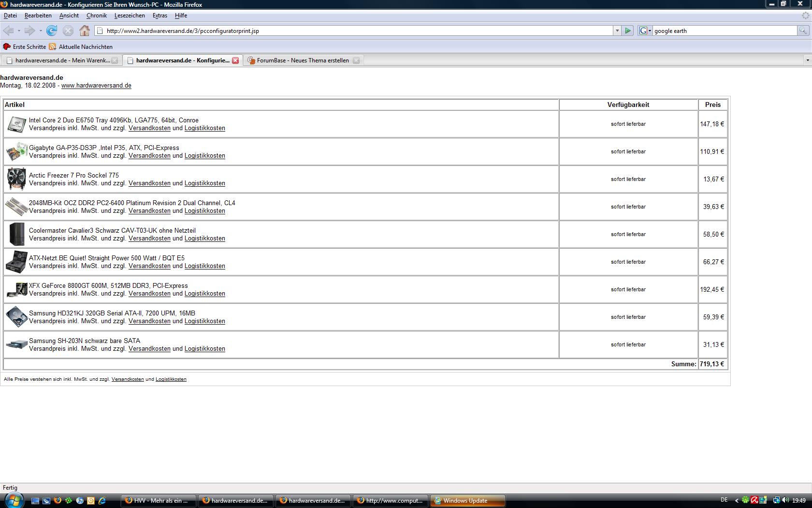Image resolution: width=812 pixels, height=508 pixels.
Task: Open the 'Aktuelle Nachrichten' feed bookmark
Action: click(81, 47)
